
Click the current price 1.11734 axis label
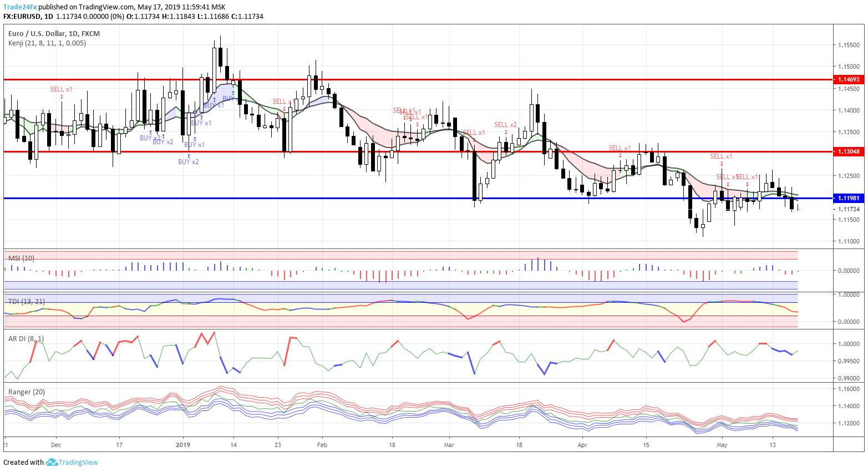pyautogui.click(x=849, y=209)
